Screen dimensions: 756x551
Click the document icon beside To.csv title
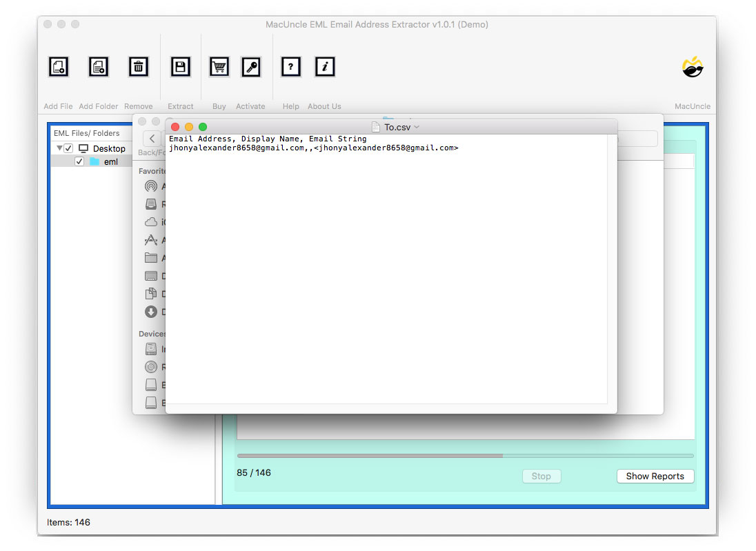click(x=376, y=128)
